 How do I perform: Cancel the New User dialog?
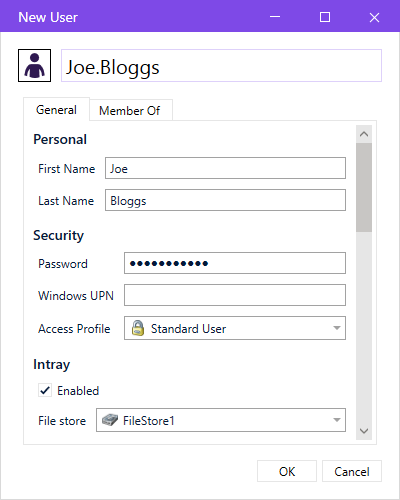click(352, 471)
